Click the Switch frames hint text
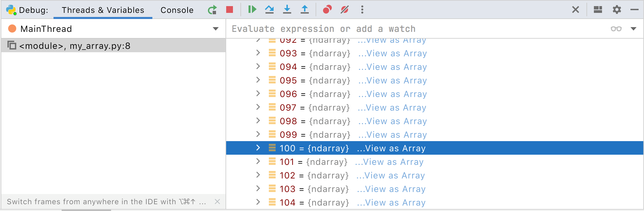Image resolution: width=644 pixels, height=211 pixels. pyautogui.click(x=106, y=202)
